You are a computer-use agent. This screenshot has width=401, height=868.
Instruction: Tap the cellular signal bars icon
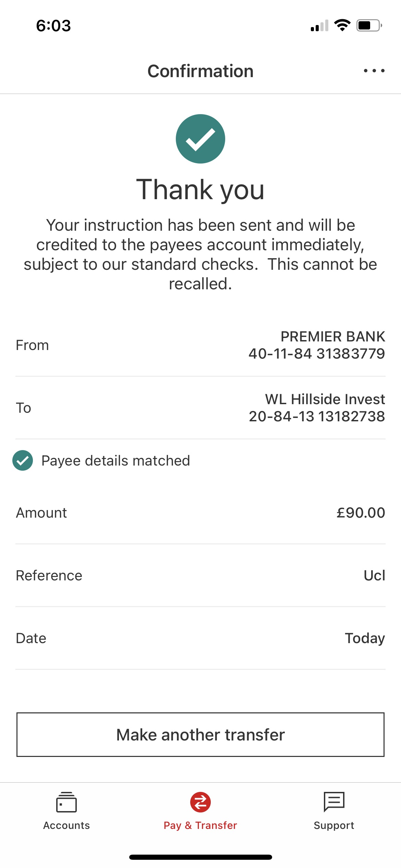[319, 26]
